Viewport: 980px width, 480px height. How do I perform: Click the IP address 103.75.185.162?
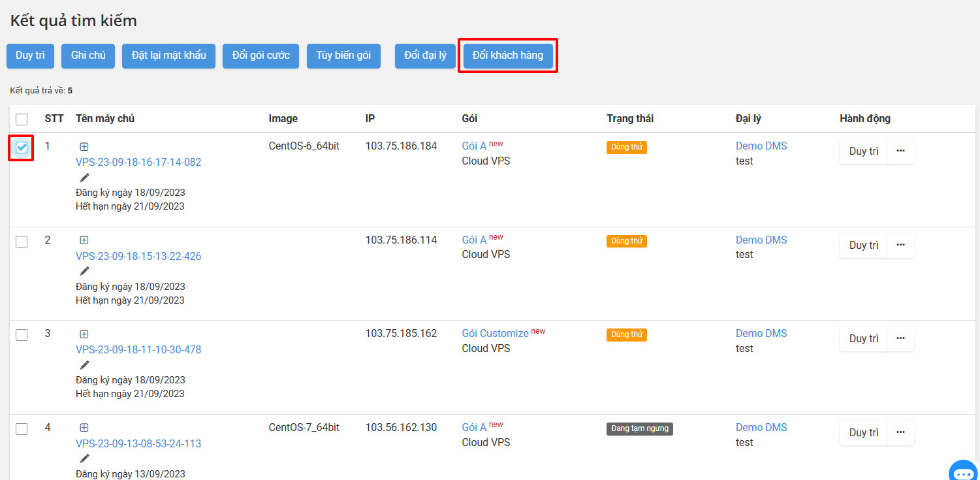coord(401,334)
